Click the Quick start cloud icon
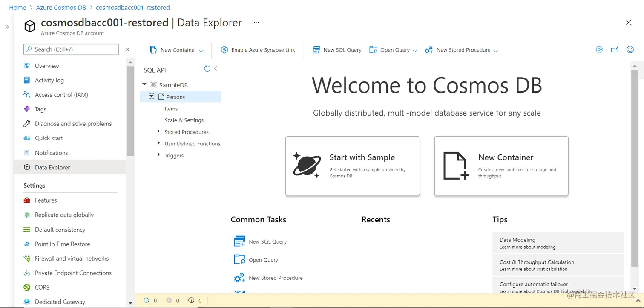This screenshot has width=644, height=308. click(27, 138)
